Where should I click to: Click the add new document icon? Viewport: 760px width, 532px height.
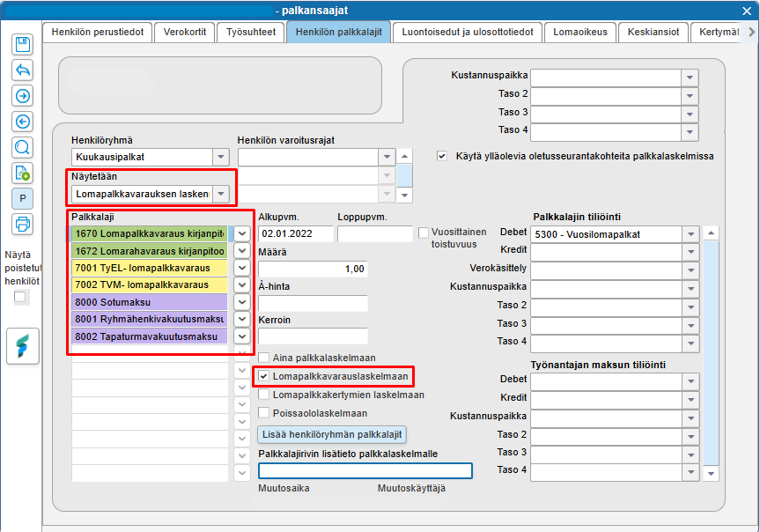click(x=22, y=173)
